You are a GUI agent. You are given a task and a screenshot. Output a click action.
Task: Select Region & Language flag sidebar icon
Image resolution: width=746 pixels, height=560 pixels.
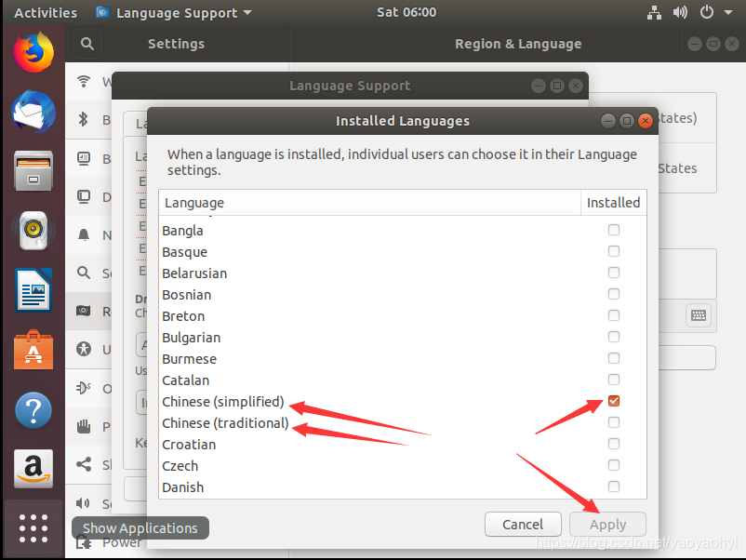point(84,311)
